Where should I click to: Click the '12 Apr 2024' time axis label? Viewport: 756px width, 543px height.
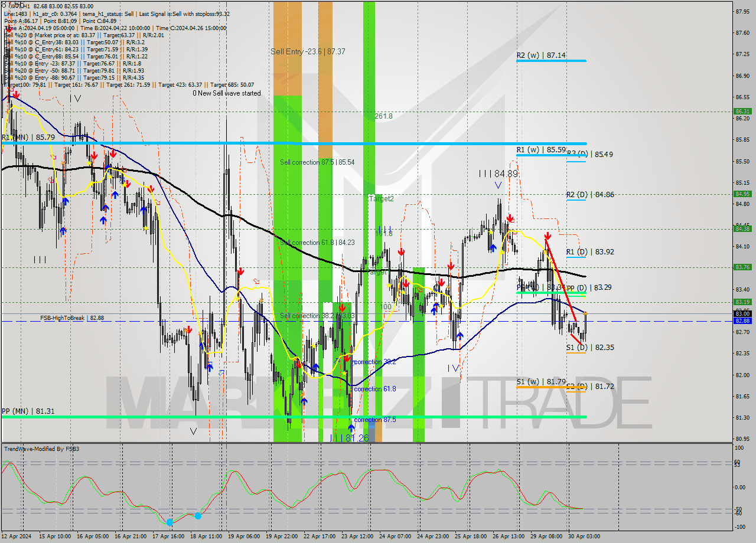[18, 537]
